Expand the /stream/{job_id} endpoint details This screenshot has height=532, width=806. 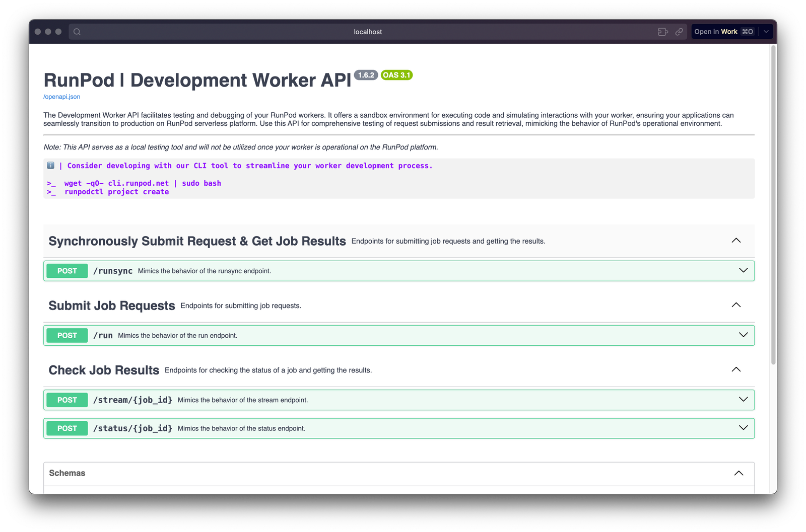(x=743, y=399)
